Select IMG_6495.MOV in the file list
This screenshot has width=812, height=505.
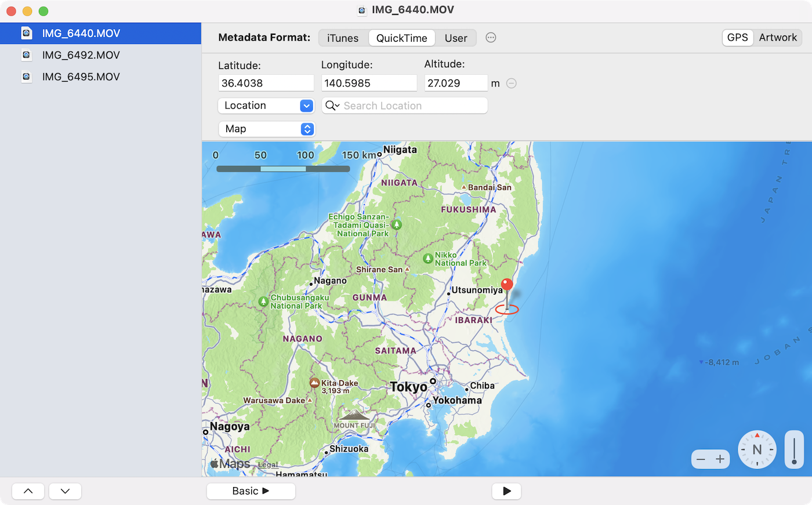[x=100, y=77]
